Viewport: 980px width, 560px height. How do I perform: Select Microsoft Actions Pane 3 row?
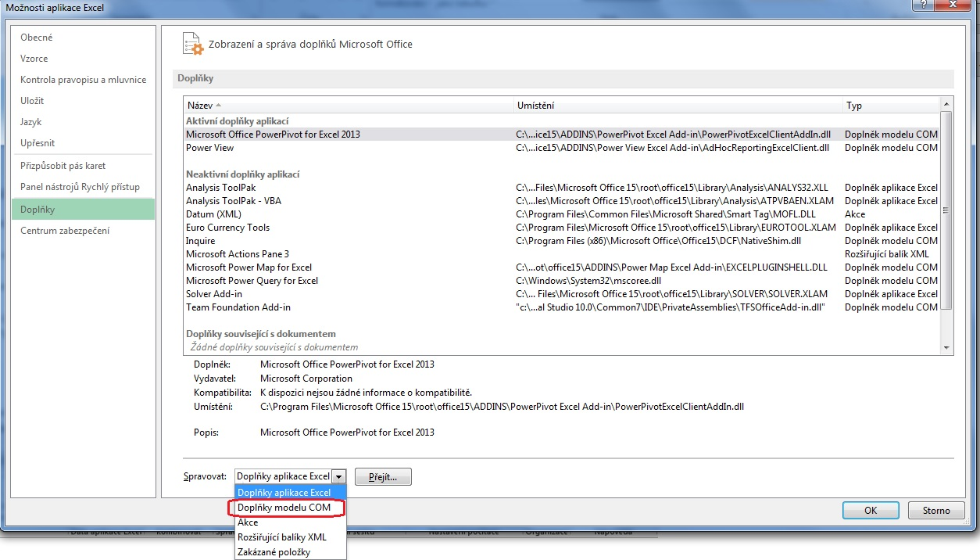tap(562, 254)
